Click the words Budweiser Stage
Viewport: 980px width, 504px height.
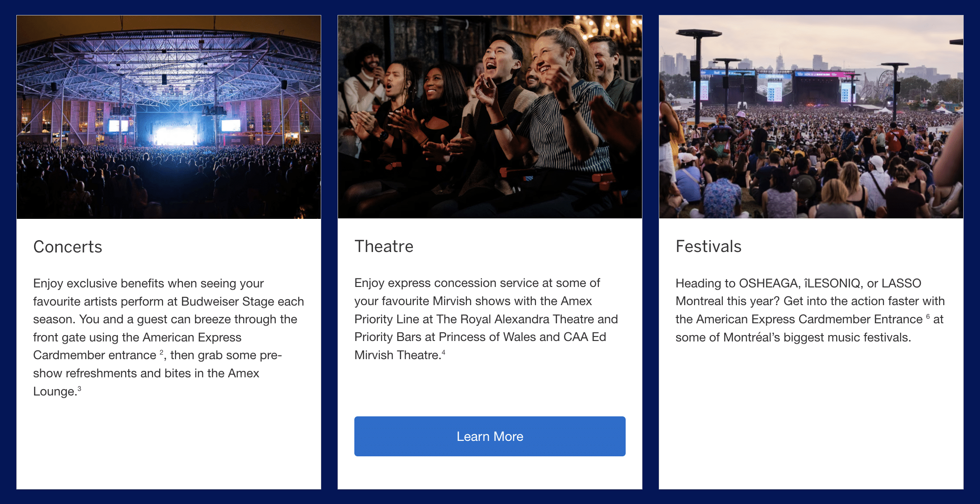(x=227, y=301)
